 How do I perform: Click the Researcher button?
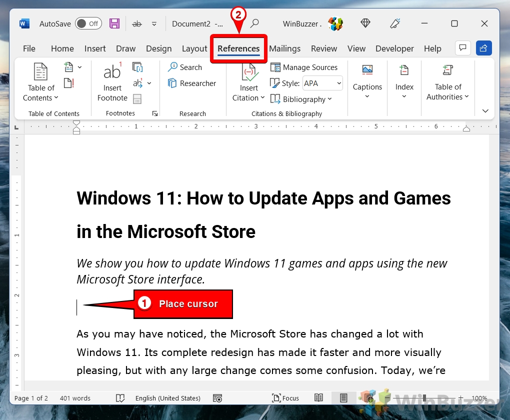pyautogui.click(x=192, y=83)
